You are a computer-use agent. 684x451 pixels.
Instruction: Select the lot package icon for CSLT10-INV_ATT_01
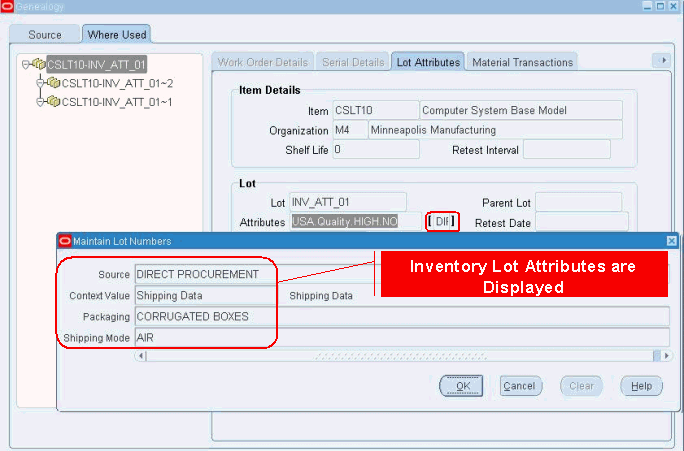[39, 64]
